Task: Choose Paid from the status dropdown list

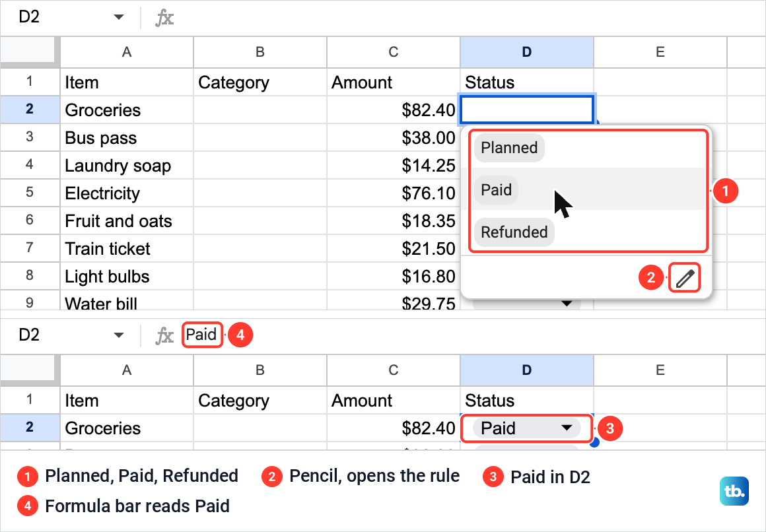Action: [x=588, y=189]
